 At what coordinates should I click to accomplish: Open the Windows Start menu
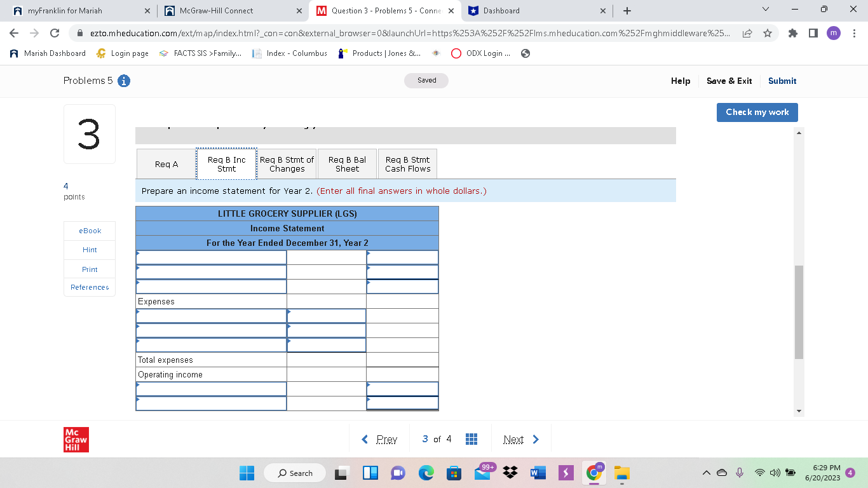click(x=247, y=473)
